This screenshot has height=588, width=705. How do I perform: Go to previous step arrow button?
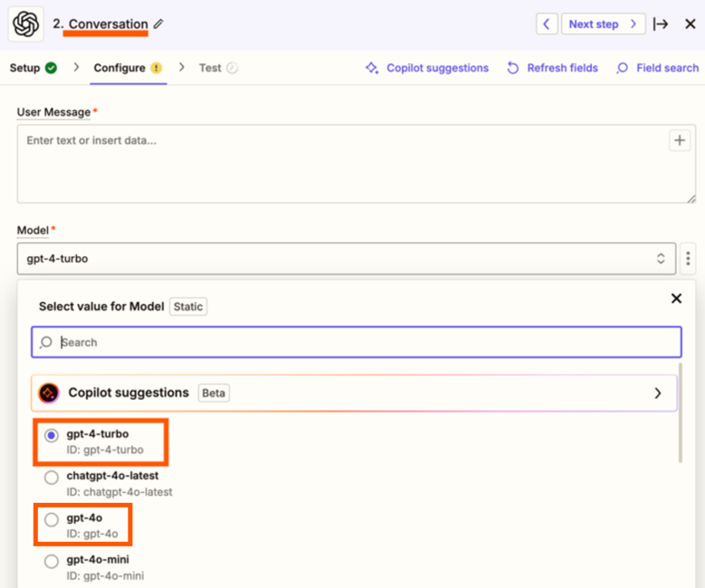point(547,24)
